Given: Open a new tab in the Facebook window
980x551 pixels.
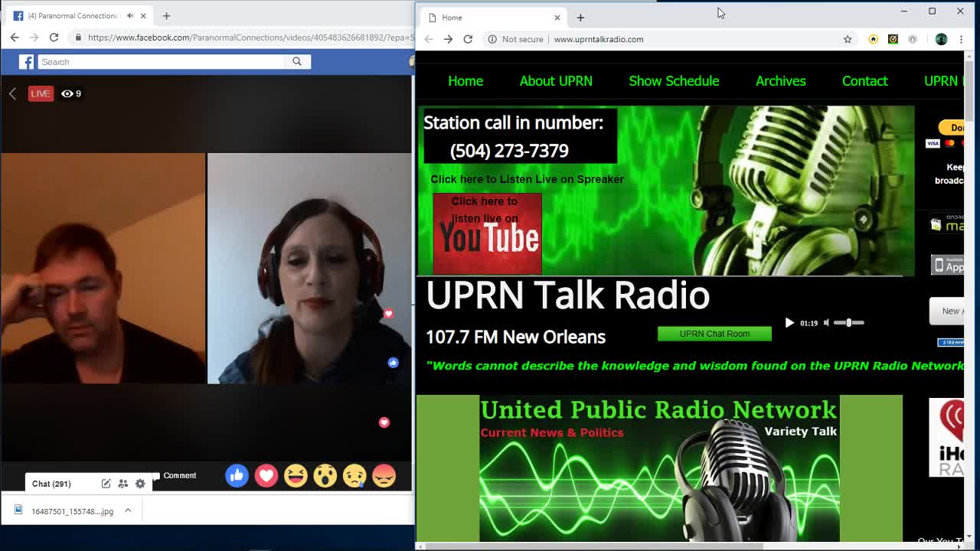Looking at the screenshot, I should pyautogui.click(x=166, y=15).
